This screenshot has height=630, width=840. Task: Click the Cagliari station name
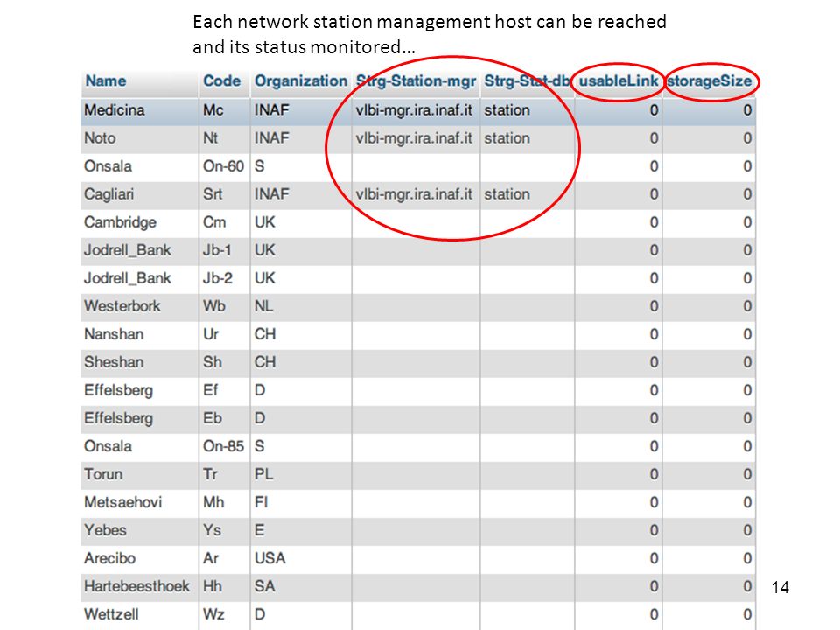point(108,194)
